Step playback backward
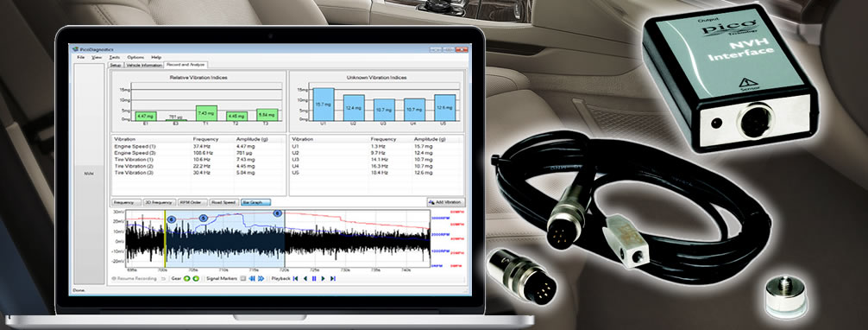The height and width of the screenshot is (330, 868). (305, 278)
